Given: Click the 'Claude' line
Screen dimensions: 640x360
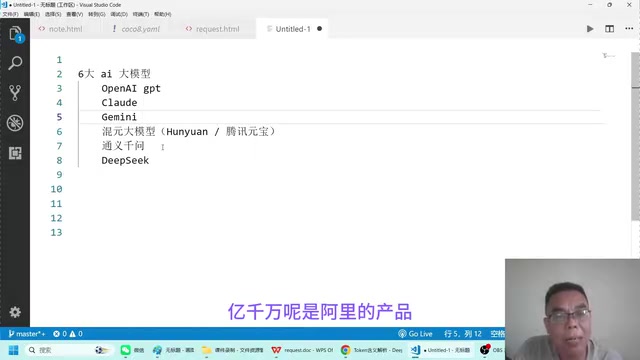Looking at the screenshot, I should 119,103.
